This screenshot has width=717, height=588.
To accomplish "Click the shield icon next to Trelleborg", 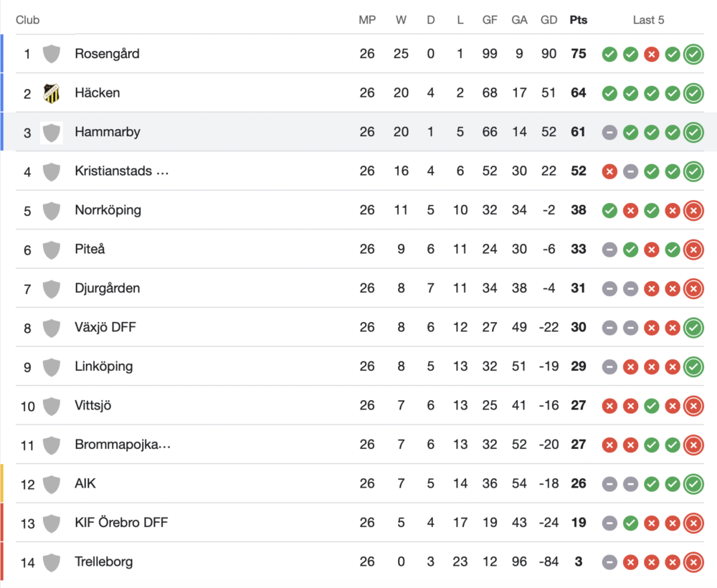I will click(51, 562).
